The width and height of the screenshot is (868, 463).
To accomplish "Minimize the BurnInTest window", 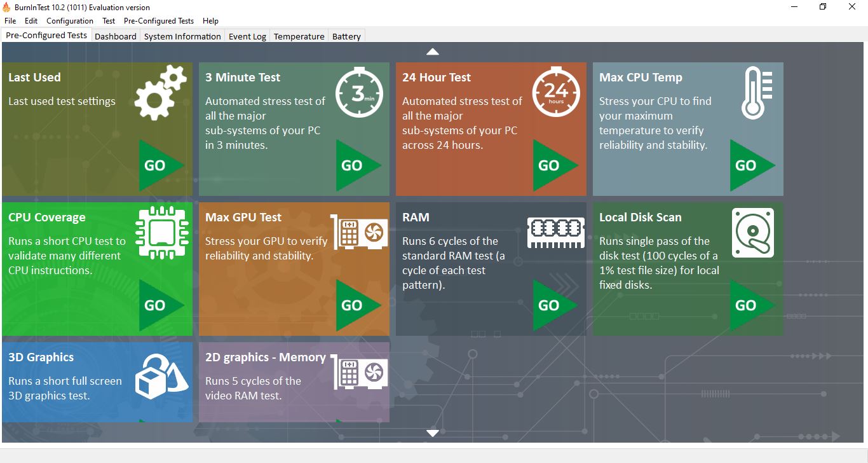I will pyautogui.click(x=794, y=7).
